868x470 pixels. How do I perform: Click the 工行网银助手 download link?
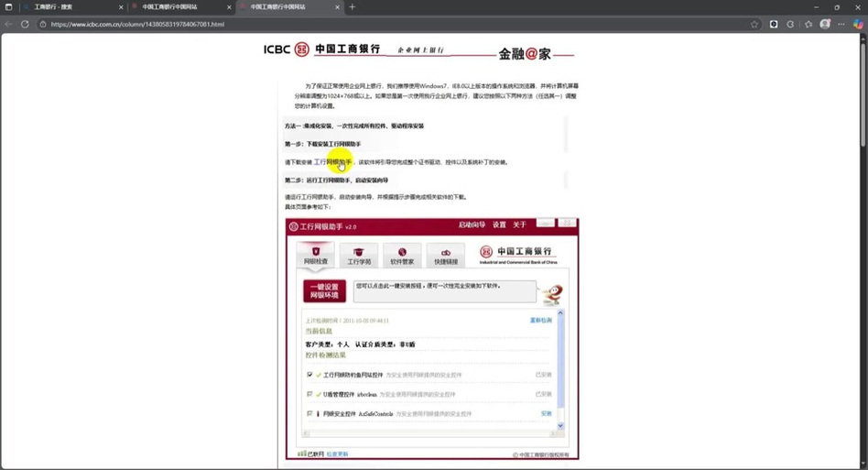pyautogui.click(x=332, y=162)
